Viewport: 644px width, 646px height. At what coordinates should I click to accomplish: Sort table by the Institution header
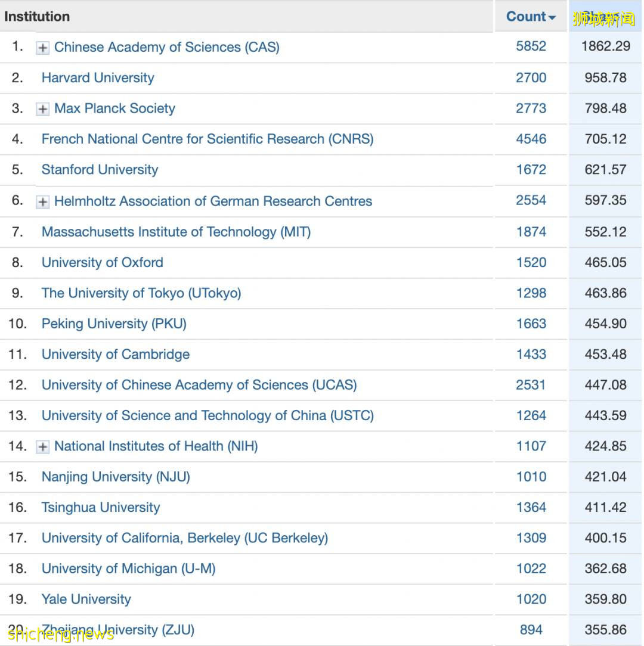coord(37,16)
